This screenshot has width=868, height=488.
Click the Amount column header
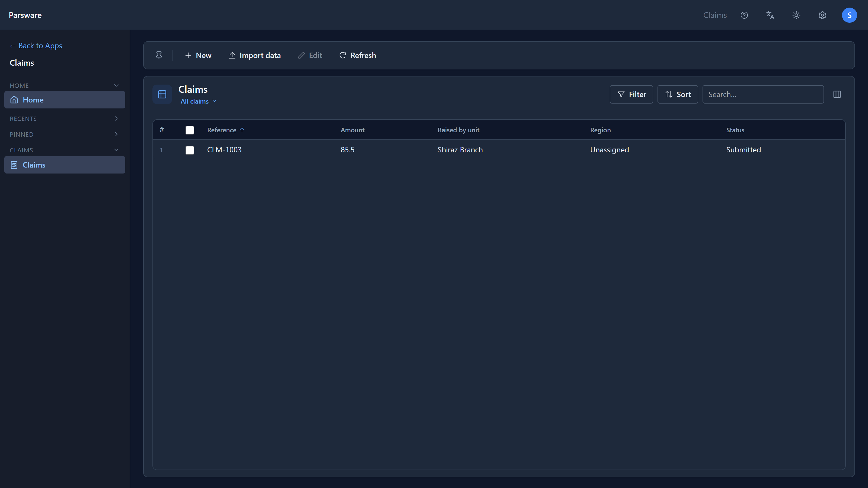(352, 130)
